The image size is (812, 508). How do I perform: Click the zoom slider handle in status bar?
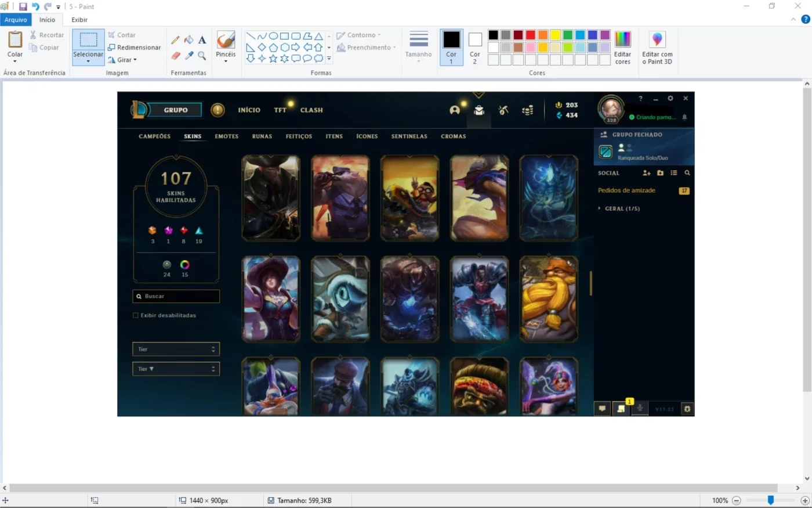[x=771, y=500]
